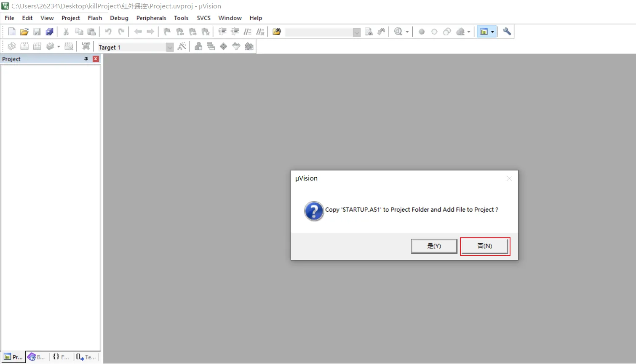
Task: Click inside the find text input box
Action: (319, 32)
